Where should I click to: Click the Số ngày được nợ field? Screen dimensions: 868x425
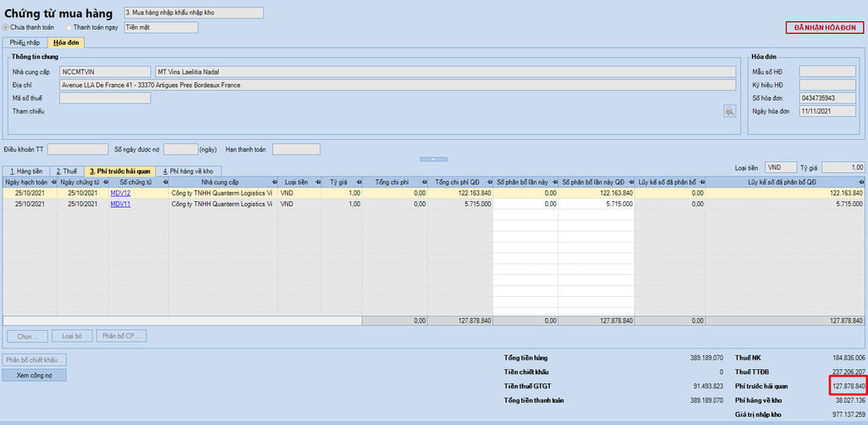181,149
